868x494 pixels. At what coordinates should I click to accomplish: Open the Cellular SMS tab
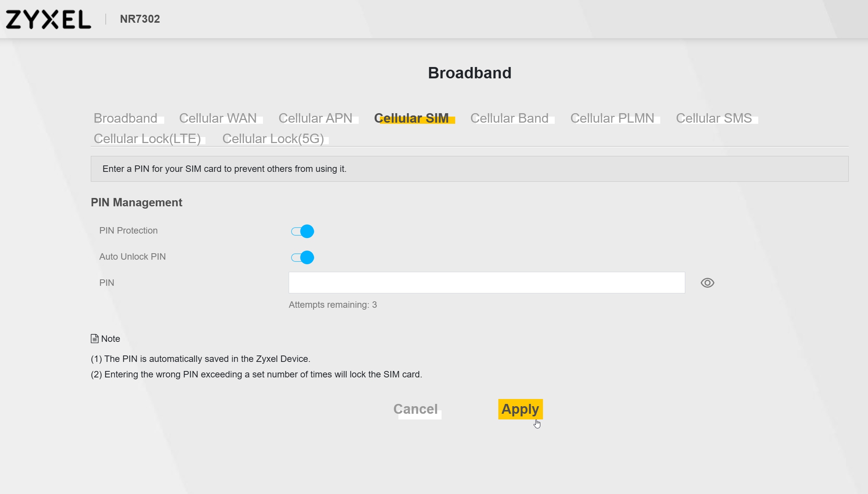714,118
